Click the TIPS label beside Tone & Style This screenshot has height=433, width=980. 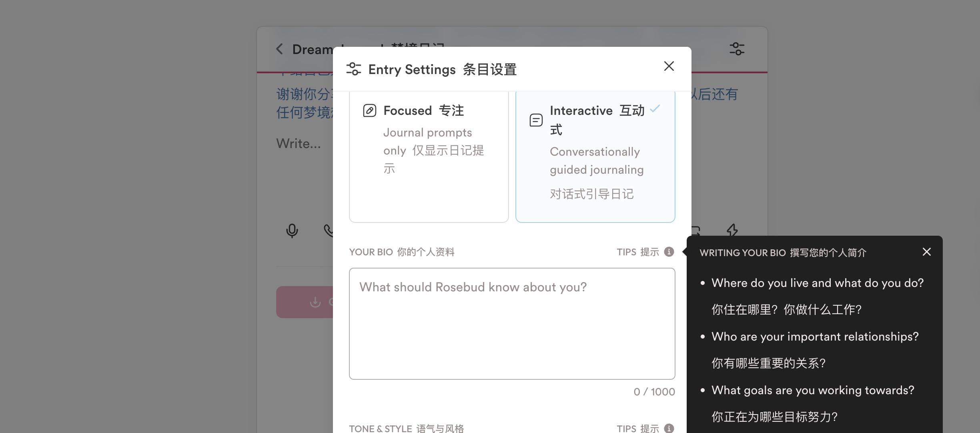click(637, 429)
